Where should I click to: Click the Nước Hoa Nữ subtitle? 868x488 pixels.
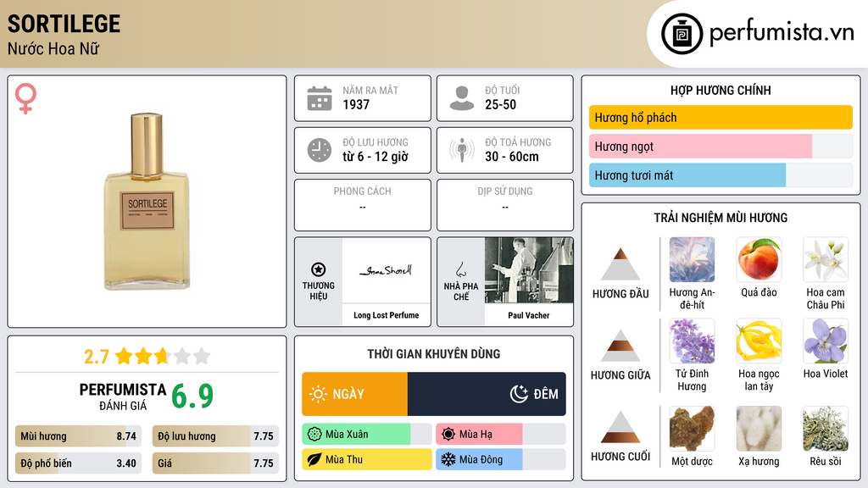click(x=53, y=48)
